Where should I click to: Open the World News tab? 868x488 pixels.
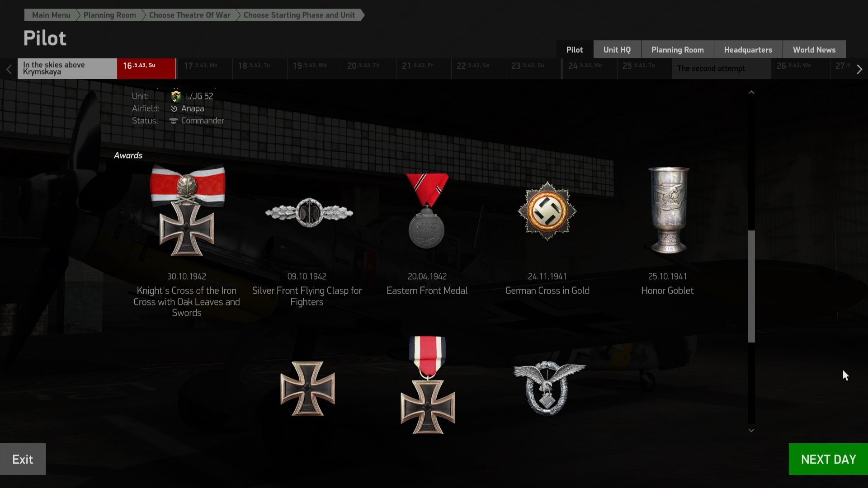click(x=814, y=50)
